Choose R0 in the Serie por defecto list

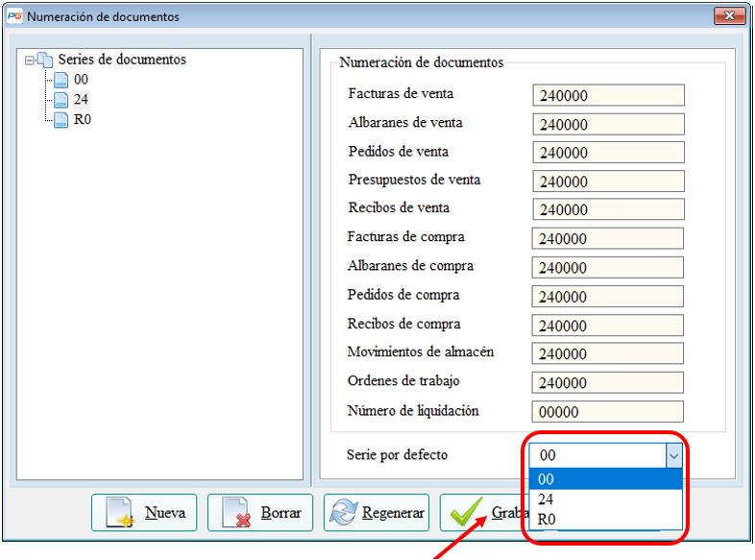tap(606, 520)
